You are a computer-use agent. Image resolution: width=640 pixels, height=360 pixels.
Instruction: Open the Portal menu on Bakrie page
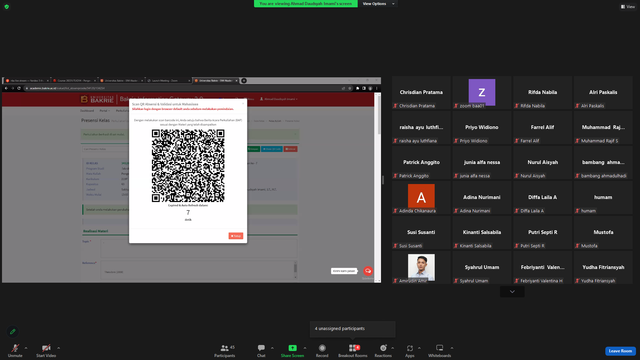pos(104,111)
